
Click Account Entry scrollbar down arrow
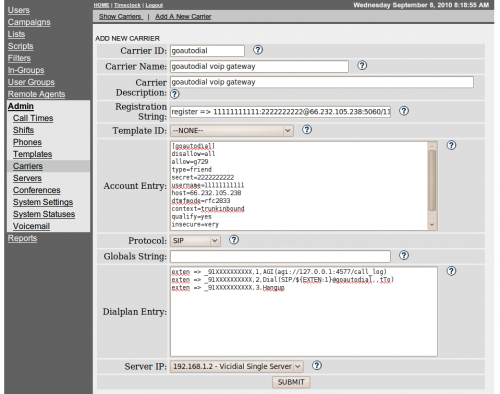(432, 225)
